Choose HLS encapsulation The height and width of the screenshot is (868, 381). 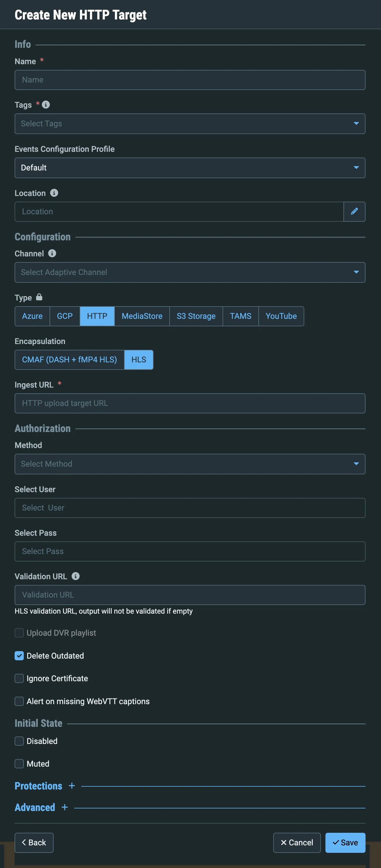[139, 360]
